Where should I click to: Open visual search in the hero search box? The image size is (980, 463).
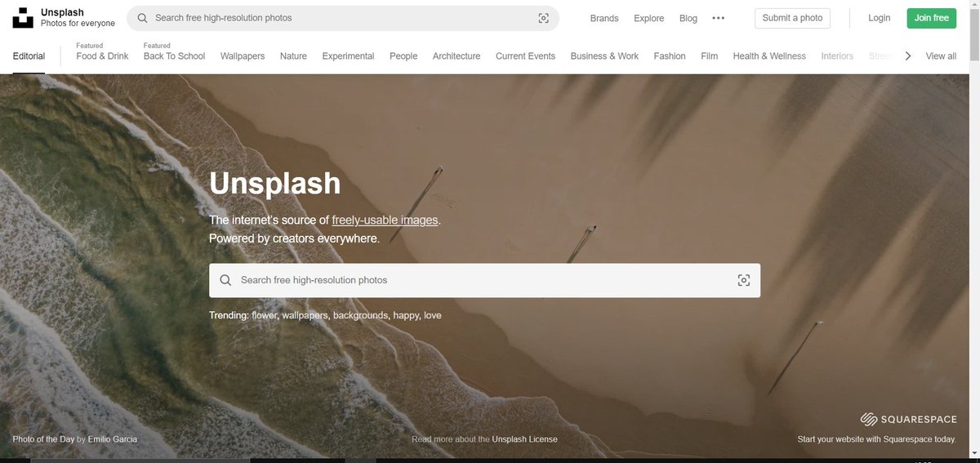pos(743,280)
